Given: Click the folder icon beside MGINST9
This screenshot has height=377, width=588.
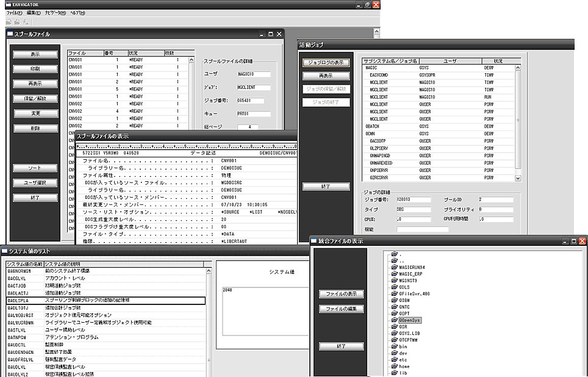Looking at the screenshot, I should click(394, 281).
